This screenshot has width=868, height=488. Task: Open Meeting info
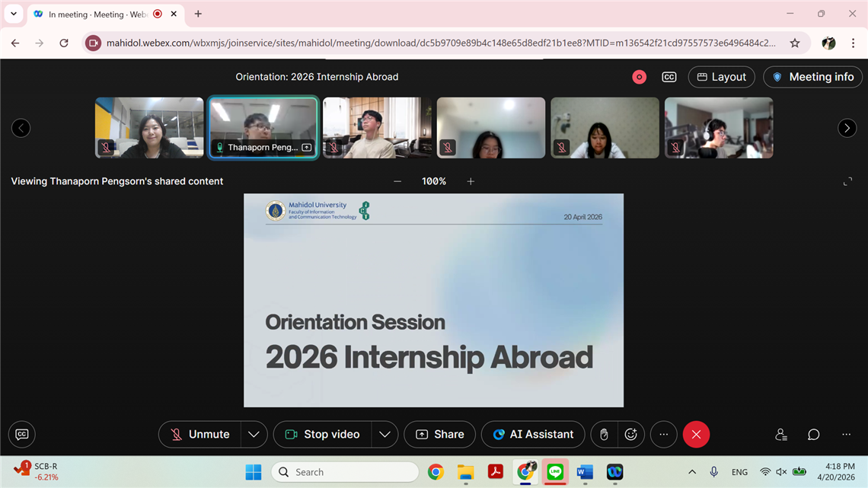812,77
